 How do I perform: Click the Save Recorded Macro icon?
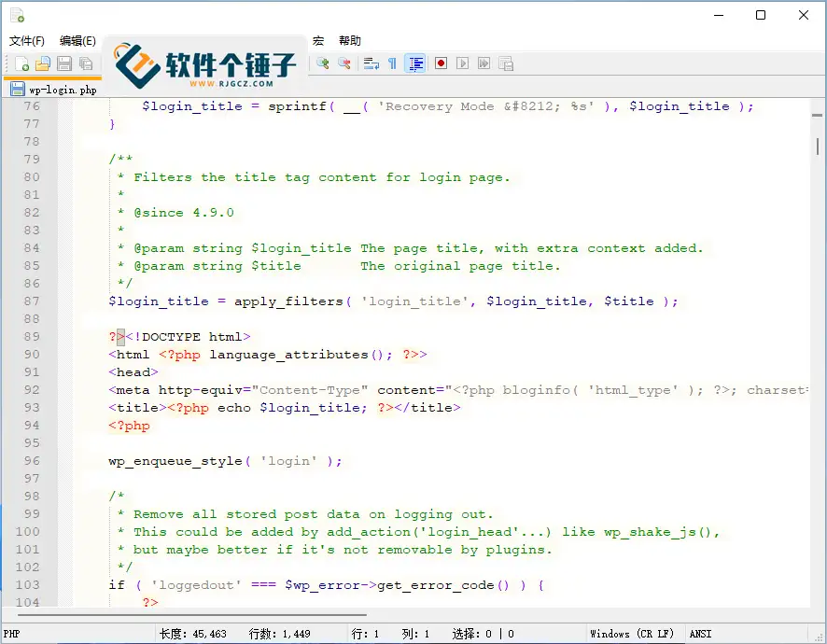coord(506,63)
